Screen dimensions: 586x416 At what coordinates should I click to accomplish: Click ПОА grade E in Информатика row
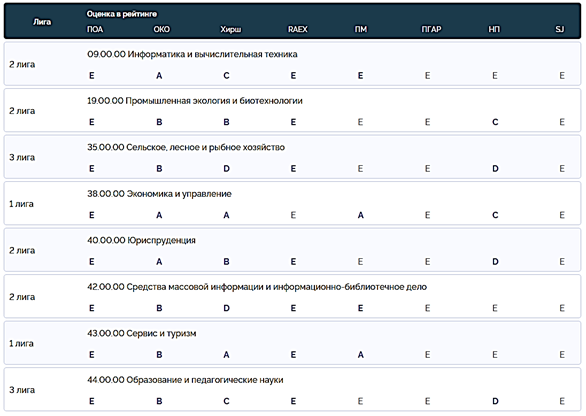92,76
